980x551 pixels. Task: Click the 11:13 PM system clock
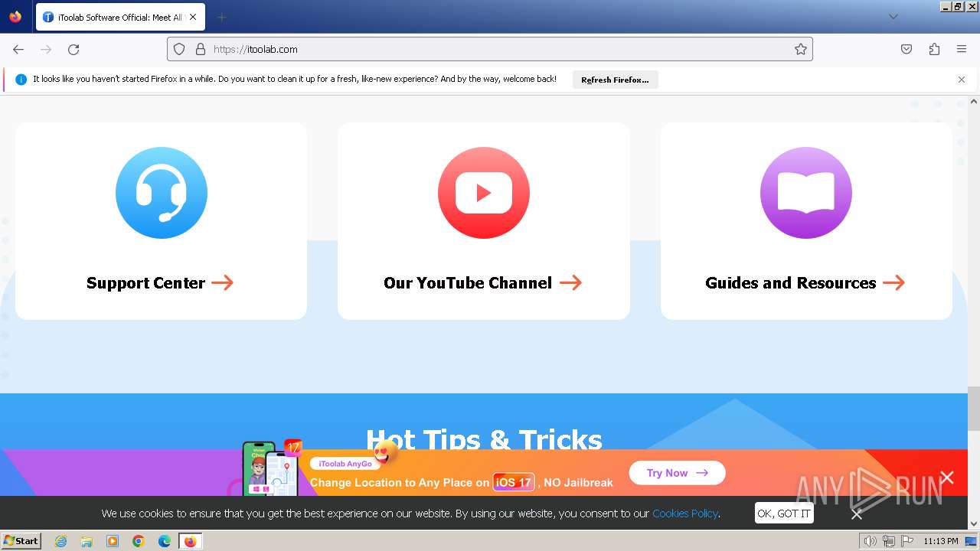coord(941,541)
